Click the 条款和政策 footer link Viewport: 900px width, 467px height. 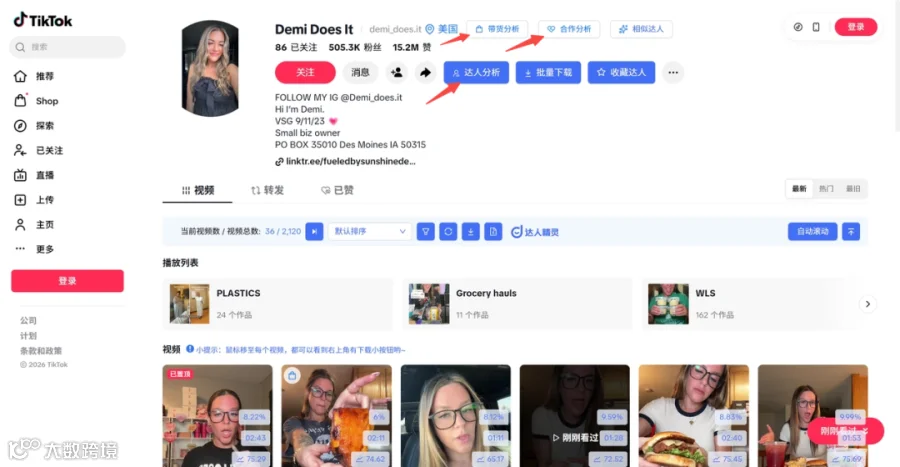pos(41,351)
